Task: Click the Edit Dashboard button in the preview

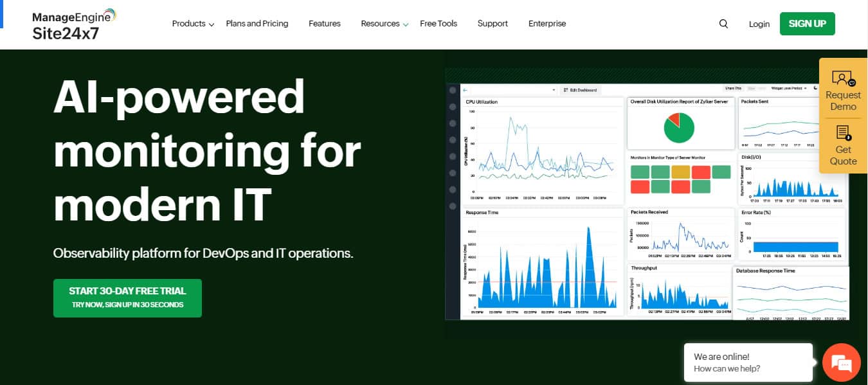Action: [x=580, y=90]
